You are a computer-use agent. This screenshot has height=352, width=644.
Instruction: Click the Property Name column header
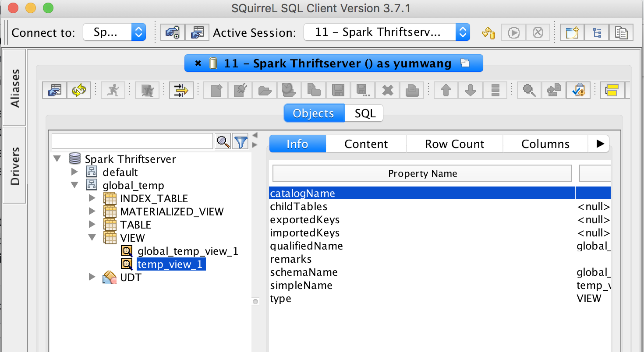pyautogui.click(x=422, y=173)
